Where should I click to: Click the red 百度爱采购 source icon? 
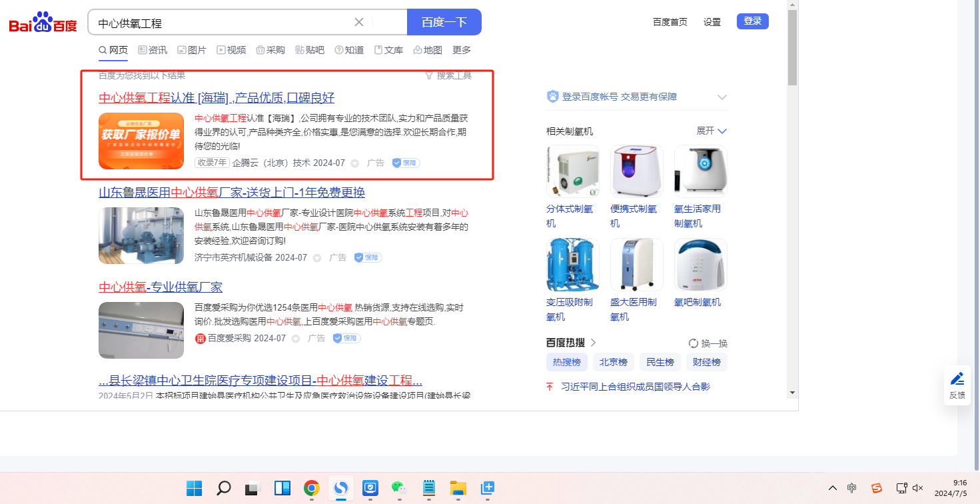[200, 339]
